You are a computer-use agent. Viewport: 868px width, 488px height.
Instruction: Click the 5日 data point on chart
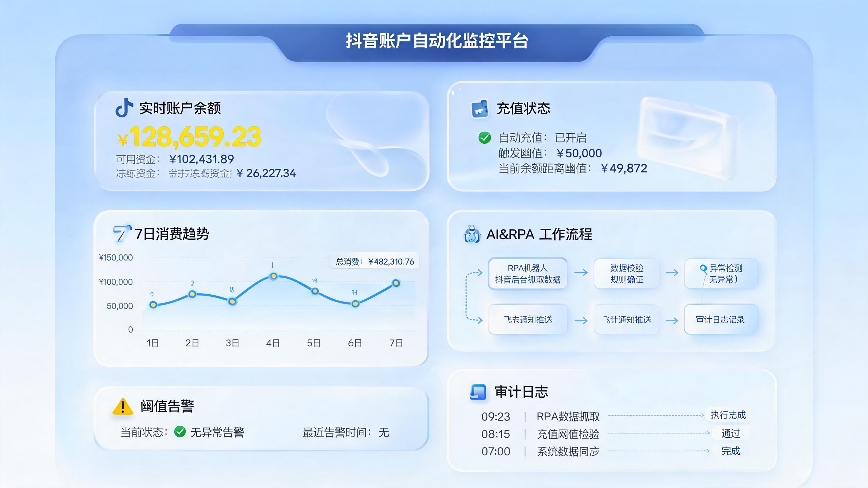pyautogui.click(x=315, y=291)
